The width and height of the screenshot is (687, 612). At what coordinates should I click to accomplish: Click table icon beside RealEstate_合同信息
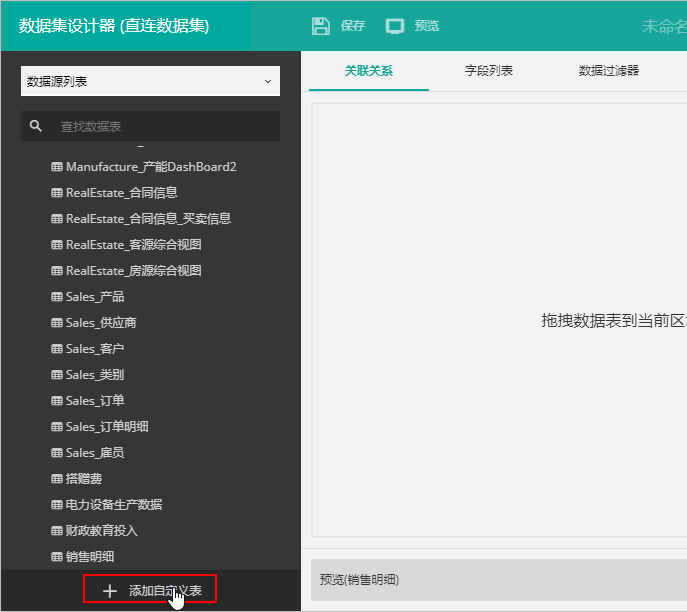[57, 193]
